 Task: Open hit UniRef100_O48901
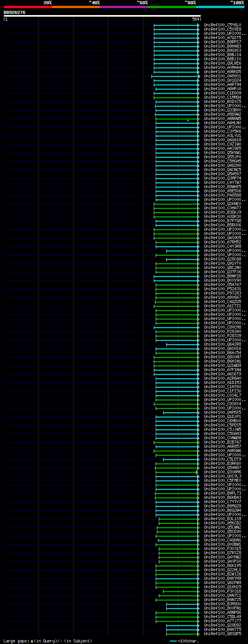point(222,76)
